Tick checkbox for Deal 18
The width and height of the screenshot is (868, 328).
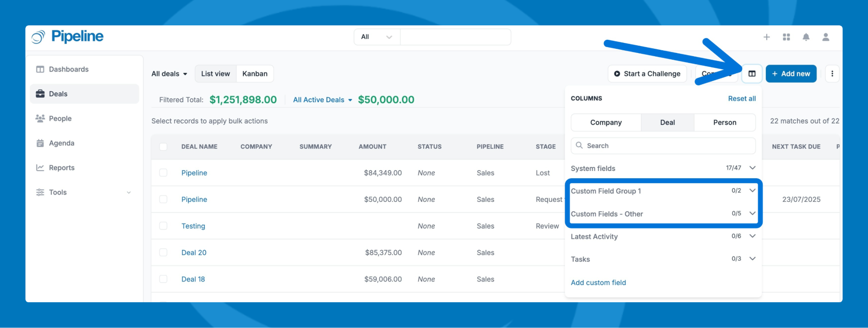point(163,279)
